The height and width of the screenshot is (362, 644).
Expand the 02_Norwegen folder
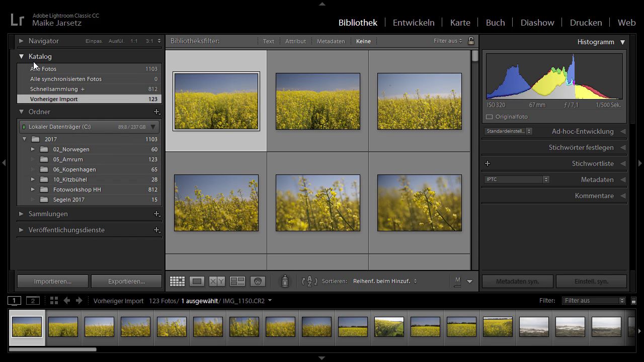[x=33, y=149]
